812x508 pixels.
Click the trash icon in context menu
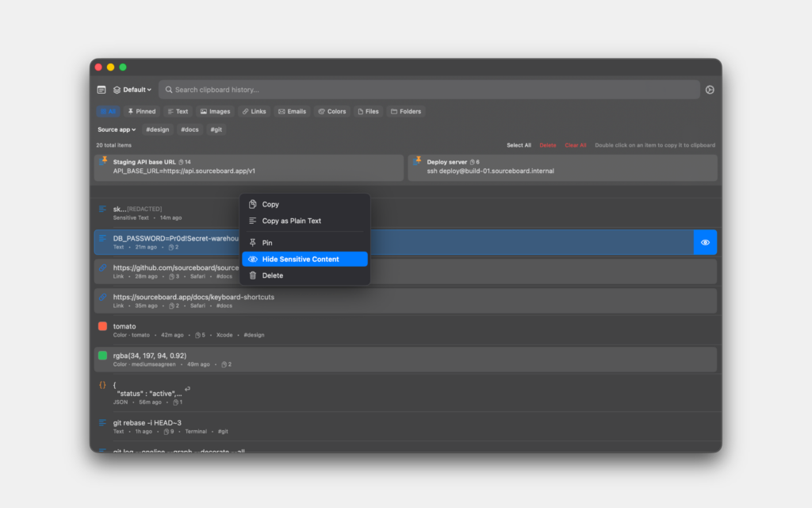pos(253,275)
